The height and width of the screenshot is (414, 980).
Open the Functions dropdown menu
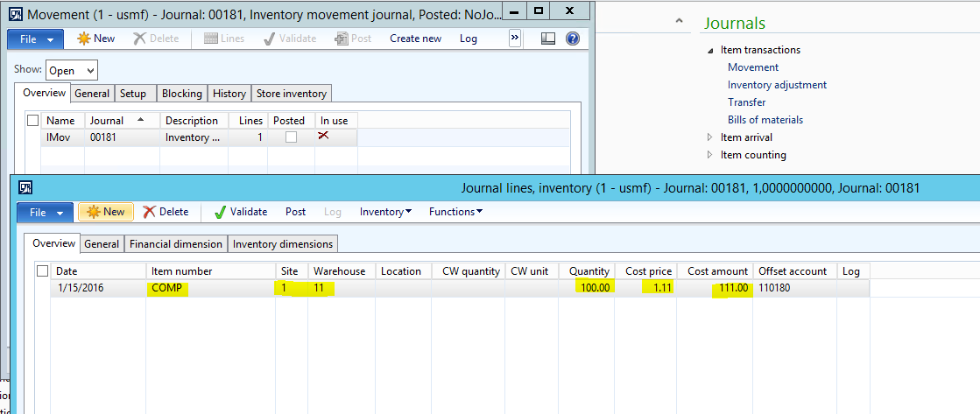455,212
